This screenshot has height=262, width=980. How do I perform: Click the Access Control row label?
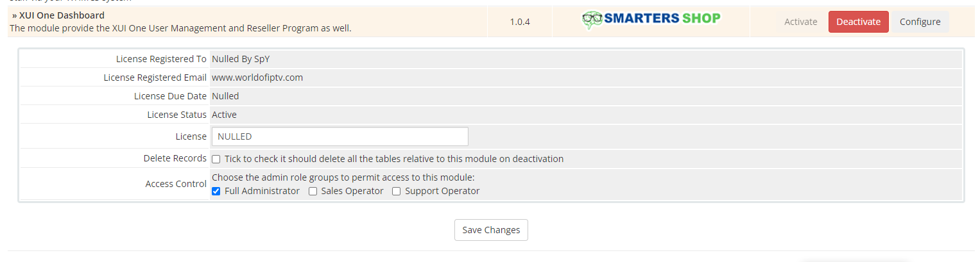(176, 184)
